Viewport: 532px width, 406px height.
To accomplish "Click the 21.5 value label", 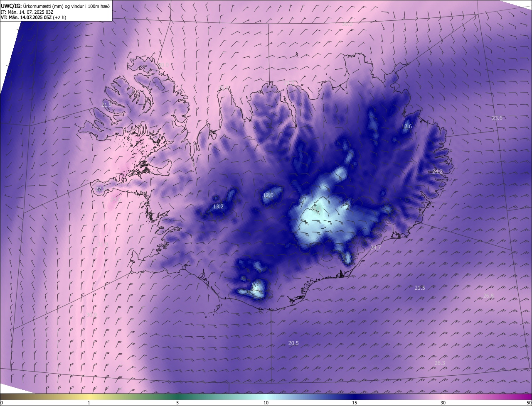I will click(x=420, y=288).
